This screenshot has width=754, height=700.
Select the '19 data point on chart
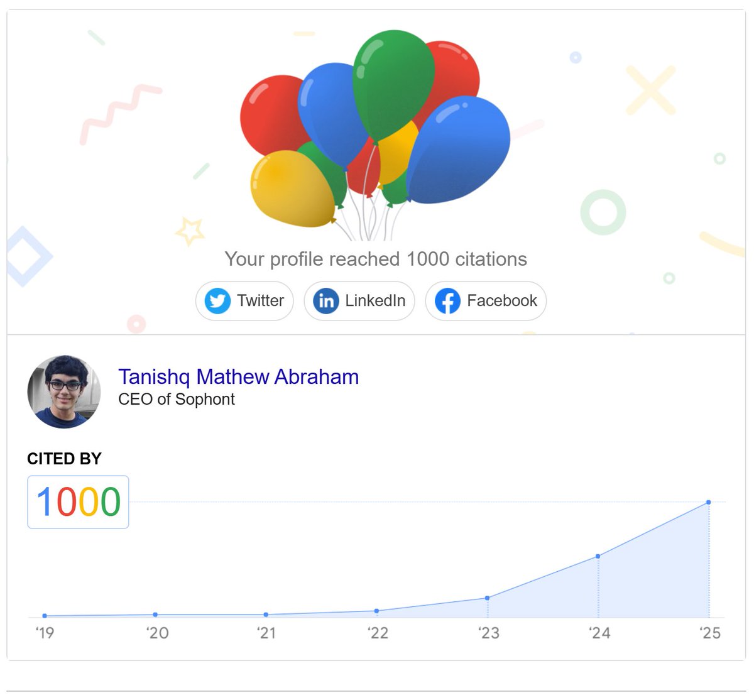(x=45, y=616)
